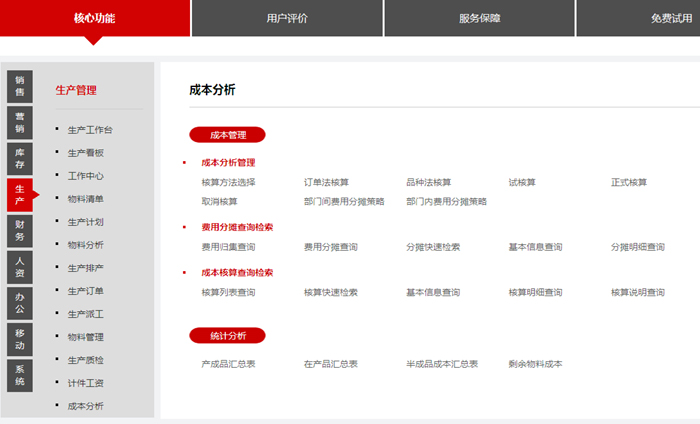This screenshot has width=700, height=424.
Task: Choose 生产排产 in the left menu
Action: click(x=85, y=268)
